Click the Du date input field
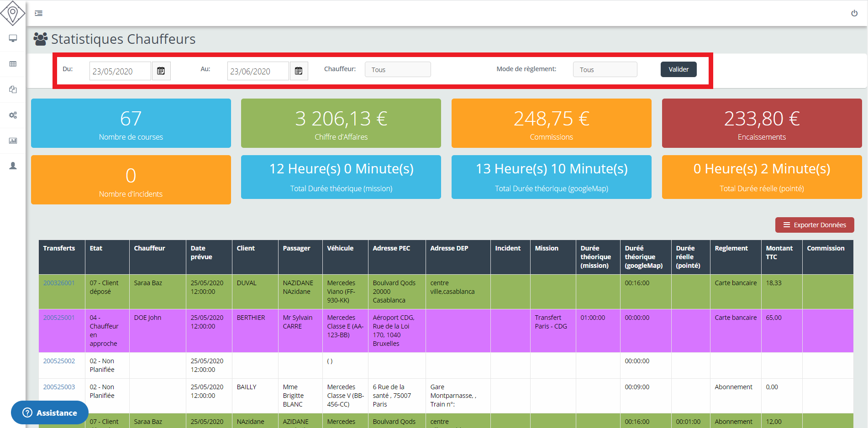868x428 pixels. tap(120, 71)
